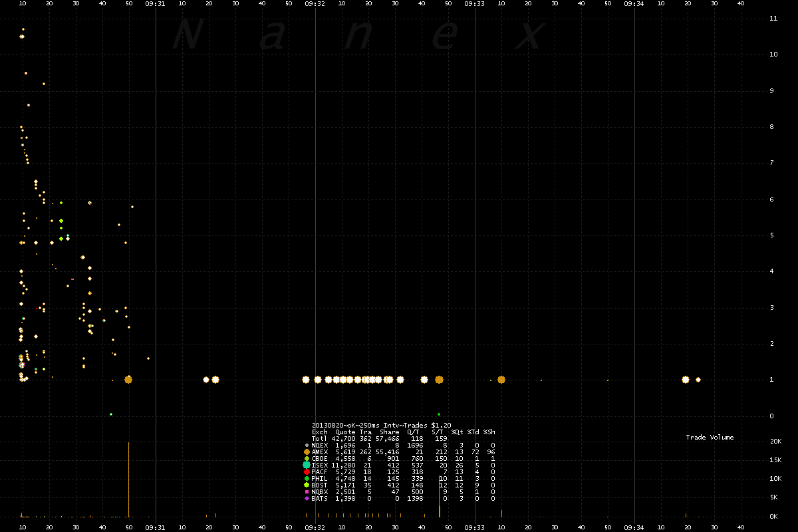
Task: Click the %Qt column header
Action: 459,432
